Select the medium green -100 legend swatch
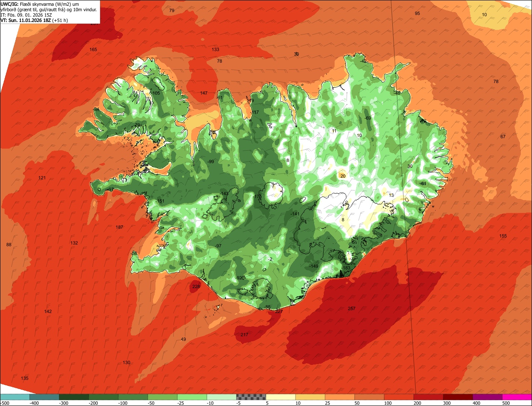Image resolution: width=532 pixels, height=406 pixels. 133,397
